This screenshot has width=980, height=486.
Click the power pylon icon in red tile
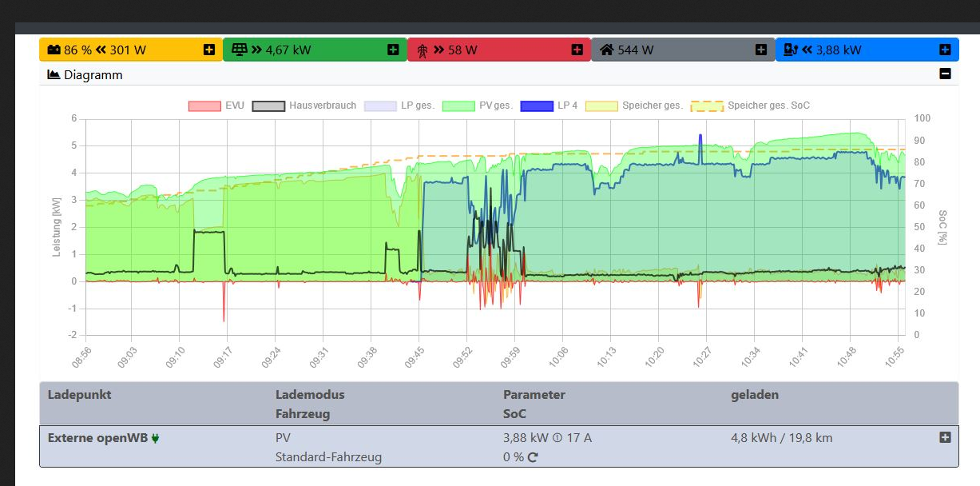423,50
